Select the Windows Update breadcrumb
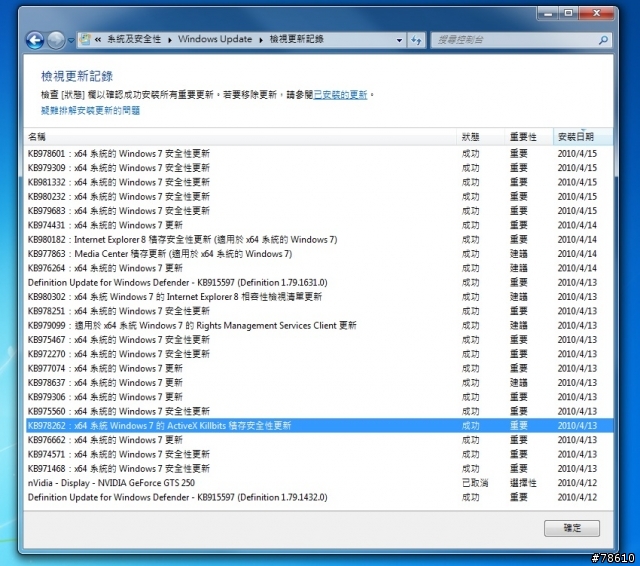Image resolution: width=640 pixels, height=566 pixels. point(215,39)
